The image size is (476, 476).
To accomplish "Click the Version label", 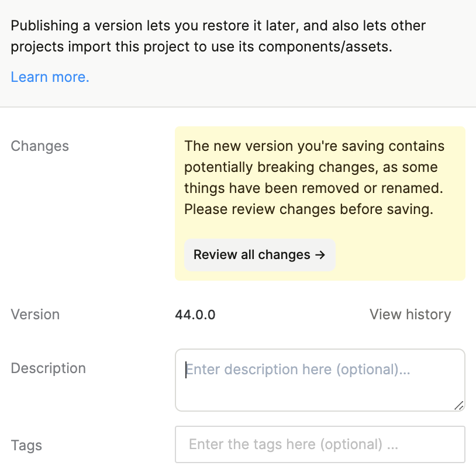I will pyautogui.click(x=35, y=315).
